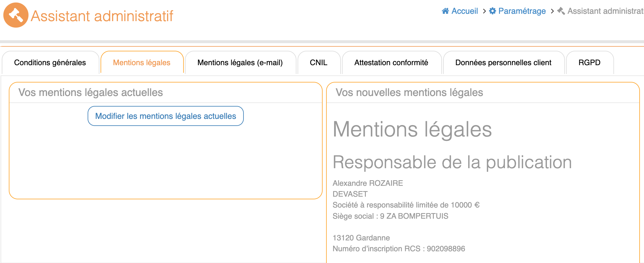Select the grey Assistant administratif breadcrumb text
This screenshot has width=644, height=263.
(605, 11)
